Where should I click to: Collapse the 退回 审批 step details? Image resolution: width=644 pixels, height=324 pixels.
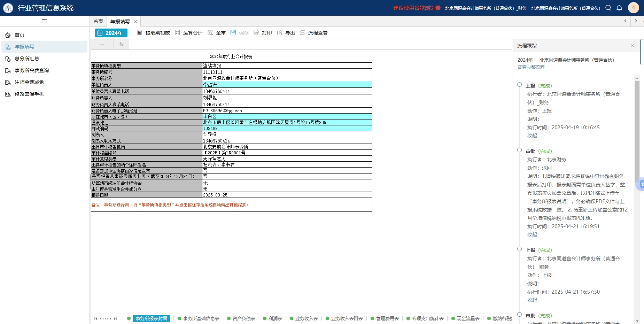[x=532, y=234]
